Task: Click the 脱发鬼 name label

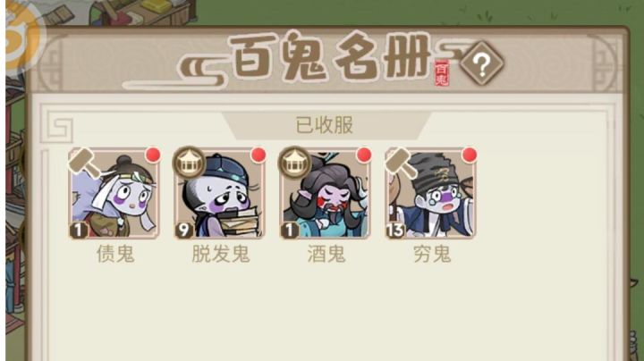Action: 221,254
